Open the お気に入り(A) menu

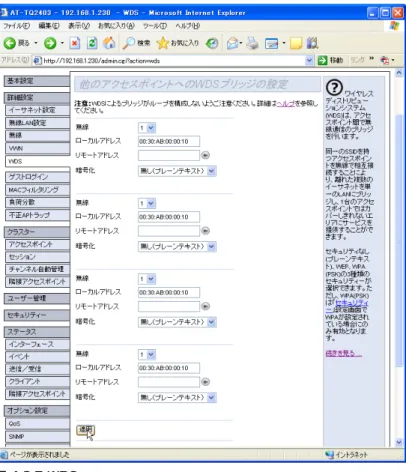(x=116, y=26)
